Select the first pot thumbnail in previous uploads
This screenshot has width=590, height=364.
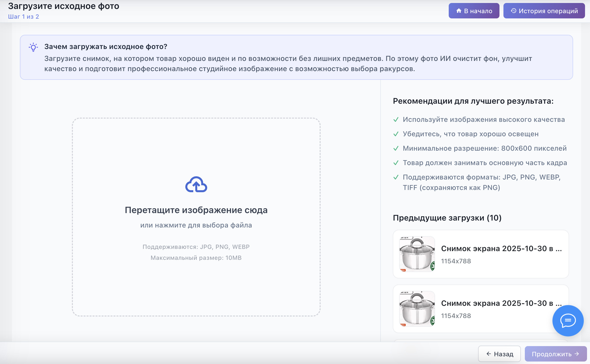(417, 254)
